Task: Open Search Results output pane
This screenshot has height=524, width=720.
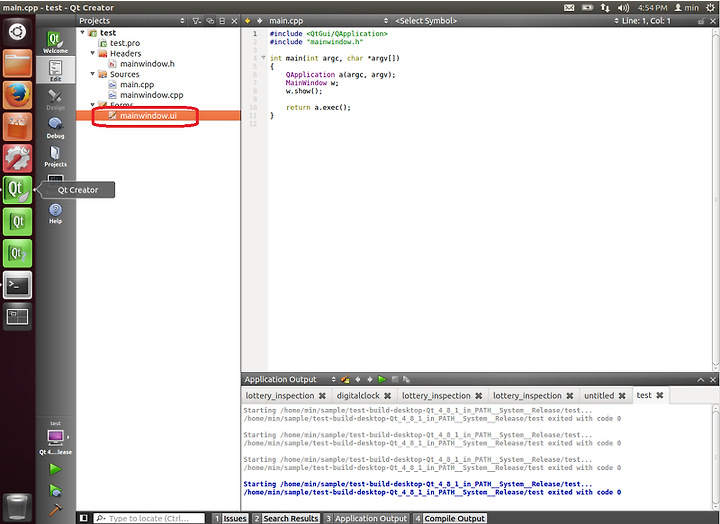Action: pos(286,518)
